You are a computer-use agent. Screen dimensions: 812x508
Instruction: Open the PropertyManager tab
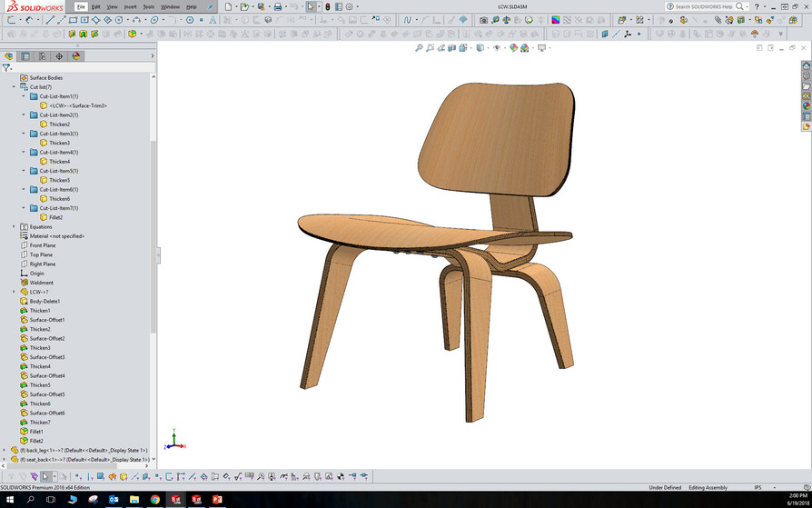(x=25, y=56)
